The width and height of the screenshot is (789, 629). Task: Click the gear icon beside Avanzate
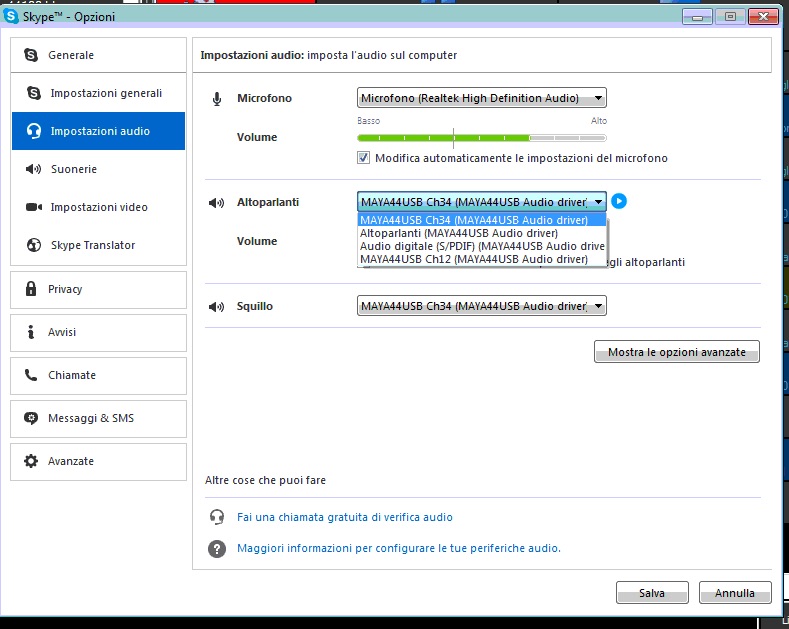click(31, 461)
